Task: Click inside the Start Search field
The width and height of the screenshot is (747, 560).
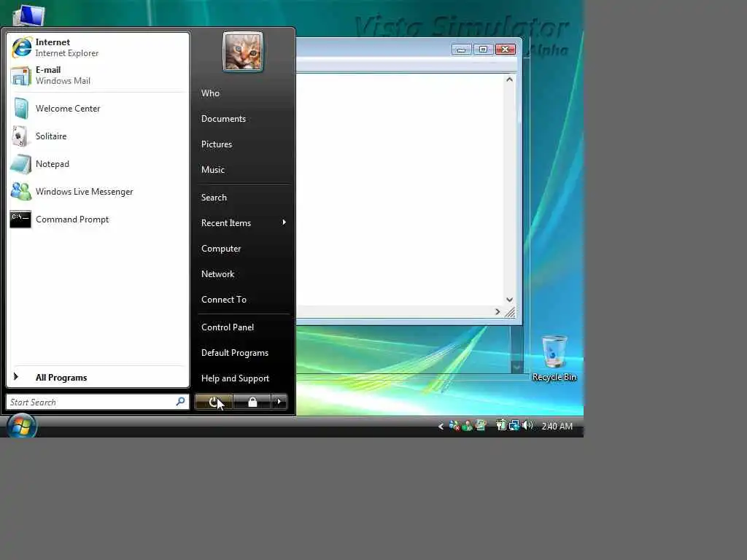Action: 97,402
